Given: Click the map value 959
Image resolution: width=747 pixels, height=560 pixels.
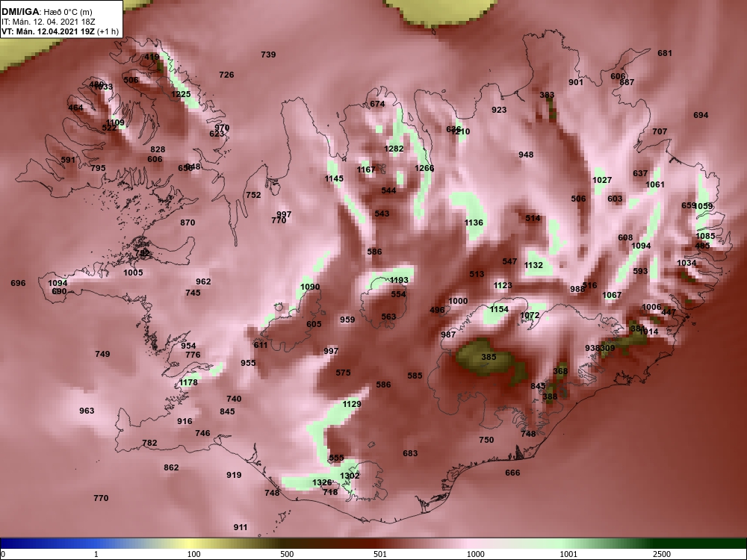Looking at the screenshot, I should pyautogui.click(x=347, y=320).
